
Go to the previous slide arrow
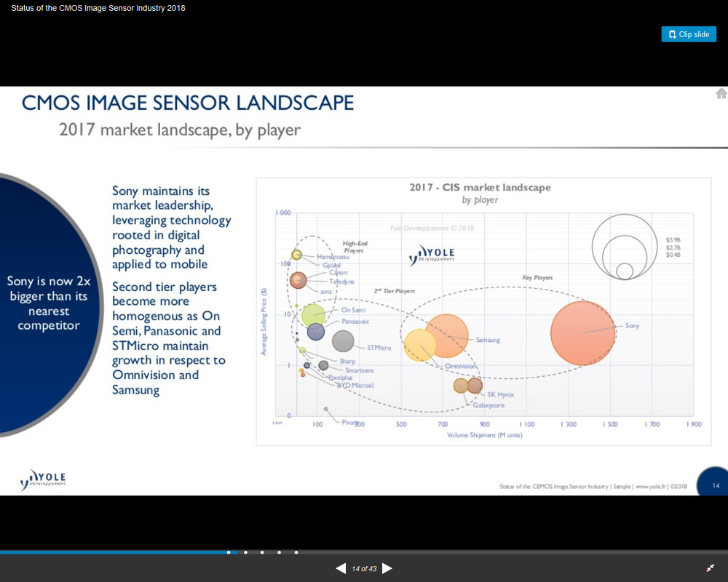click(x=341, y=568)
